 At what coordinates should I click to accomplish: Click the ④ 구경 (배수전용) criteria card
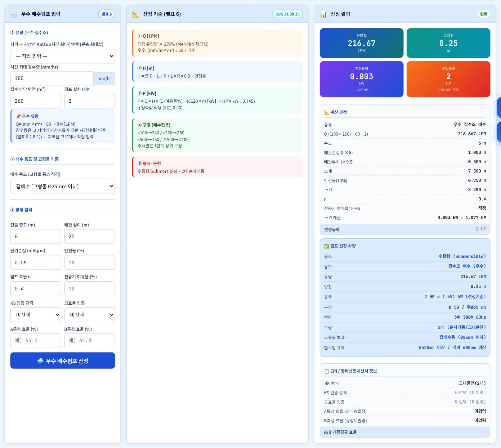(x=217, y=135)
